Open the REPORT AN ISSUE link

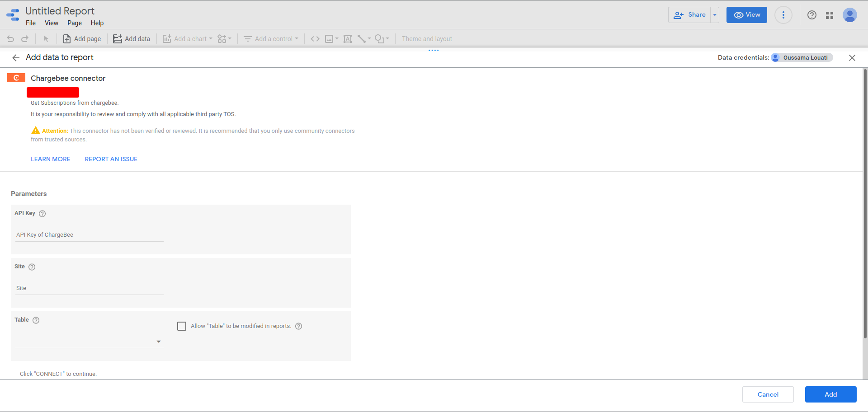point(111,159)
